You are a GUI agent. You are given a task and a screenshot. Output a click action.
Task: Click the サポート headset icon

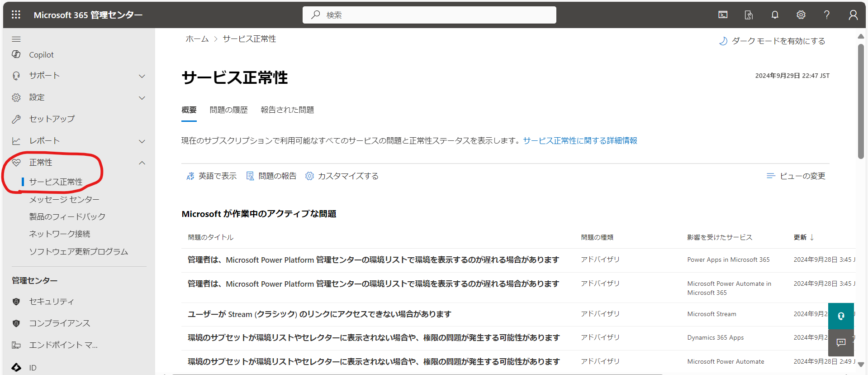point(16,76)
